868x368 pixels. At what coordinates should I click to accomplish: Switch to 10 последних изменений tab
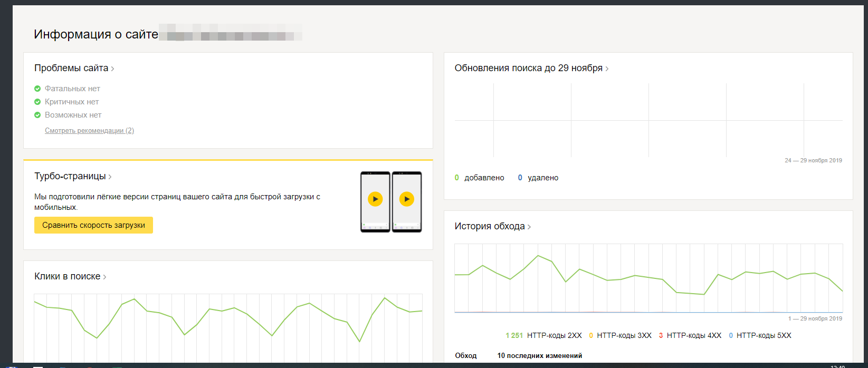[x=539, y=355]
